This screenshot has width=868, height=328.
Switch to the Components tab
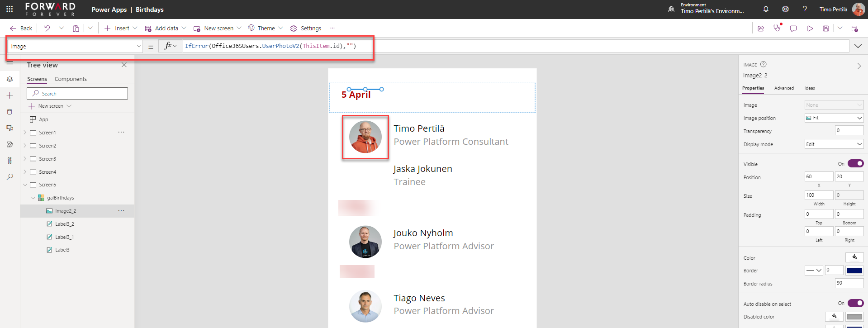point(71,79)
